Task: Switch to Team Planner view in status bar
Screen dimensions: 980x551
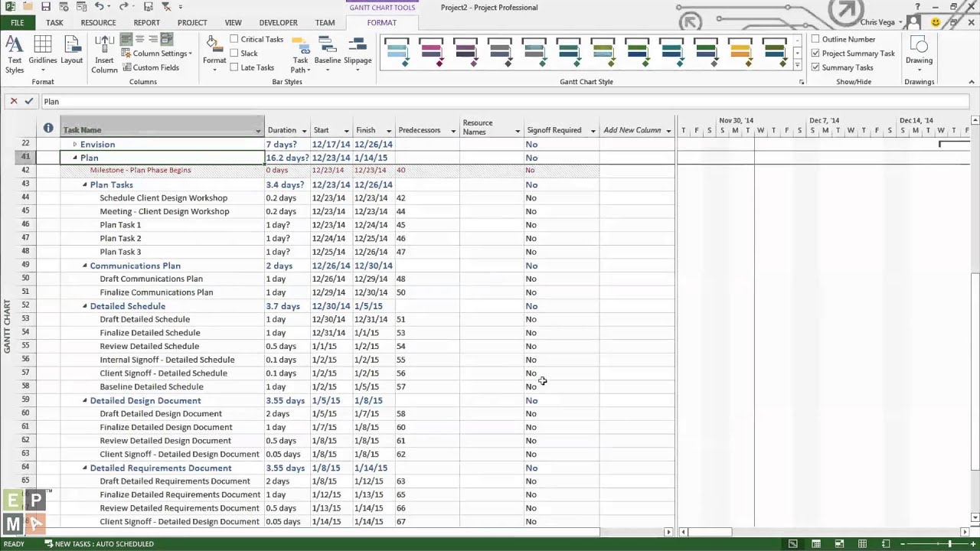Action: click(x=839, y=544)
